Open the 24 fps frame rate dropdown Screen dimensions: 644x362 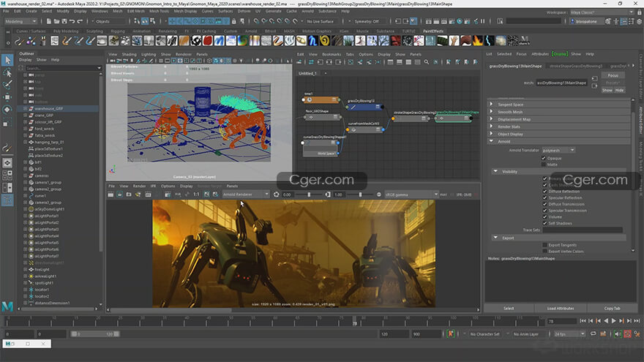[x=569, y=334]
